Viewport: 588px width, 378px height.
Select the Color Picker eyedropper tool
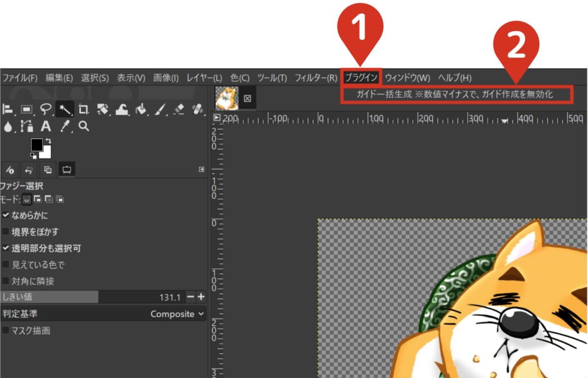coord(65,126)
